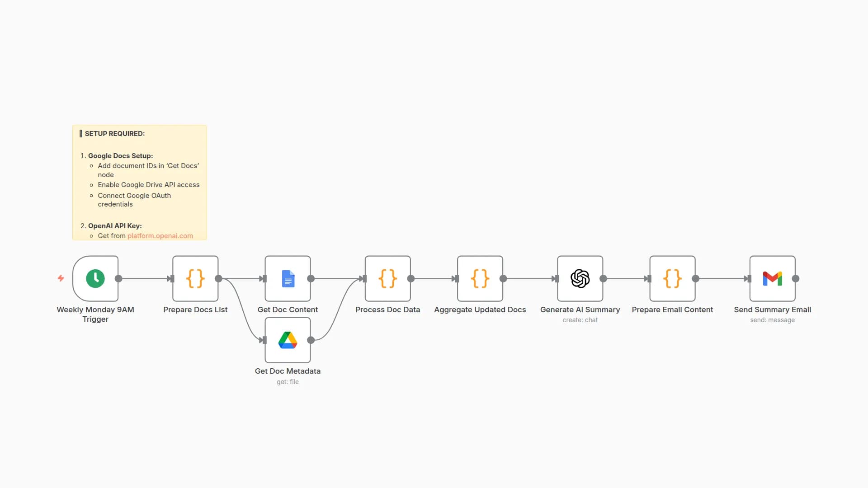Image resolution: width=868 pixels, height=488 pixels.
Task: Click the Generate AI Summary label text
Action: pyautogui.click(x=580, y=310)
